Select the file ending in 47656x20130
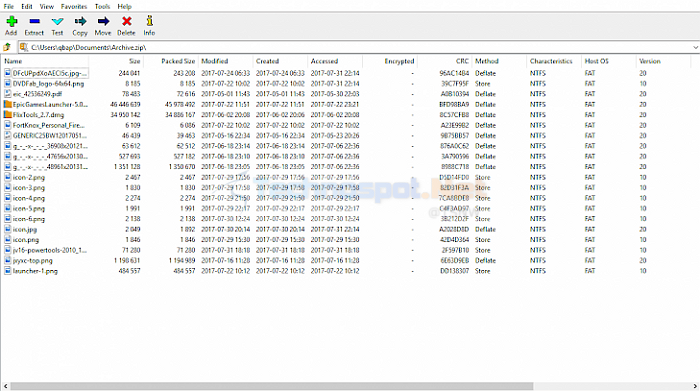700x391 pixels. (50, 157)
